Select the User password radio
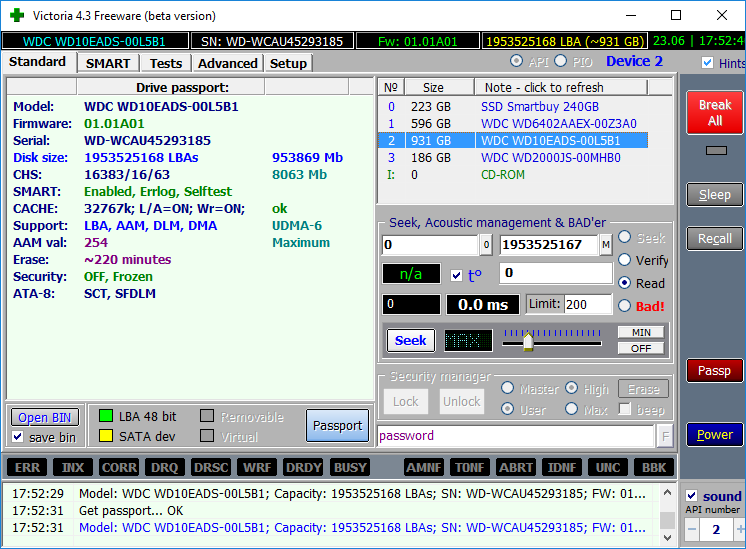 pos(508,409)
